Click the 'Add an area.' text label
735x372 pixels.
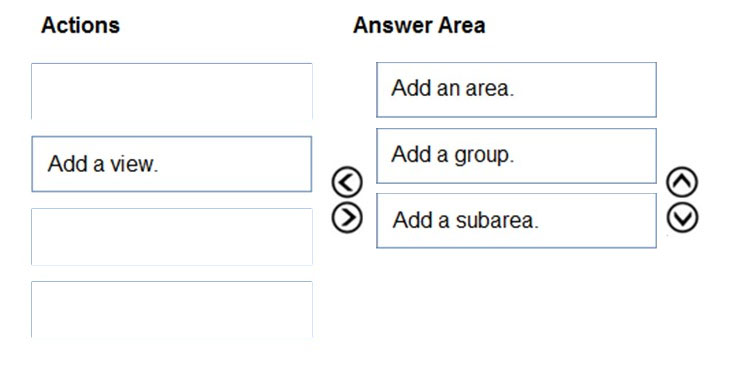(452, 88)
